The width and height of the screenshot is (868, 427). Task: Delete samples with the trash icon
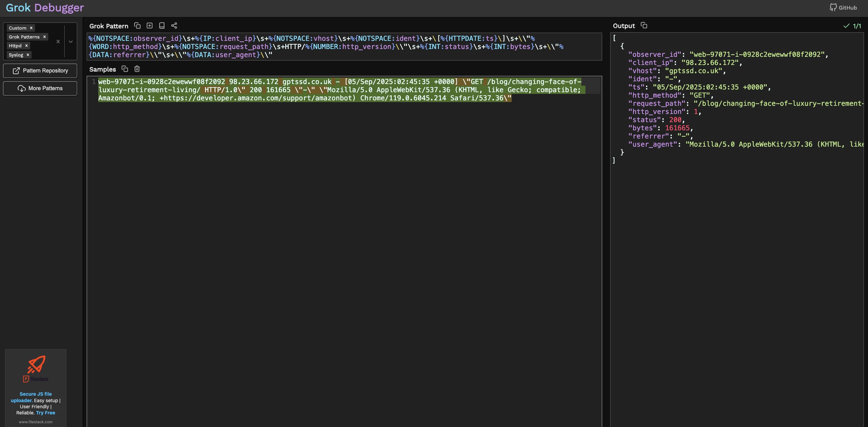[137, 69]
